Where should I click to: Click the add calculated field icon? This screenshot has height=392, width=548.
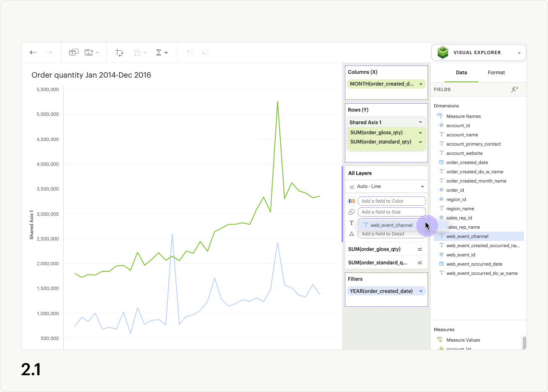click(514, 89)
